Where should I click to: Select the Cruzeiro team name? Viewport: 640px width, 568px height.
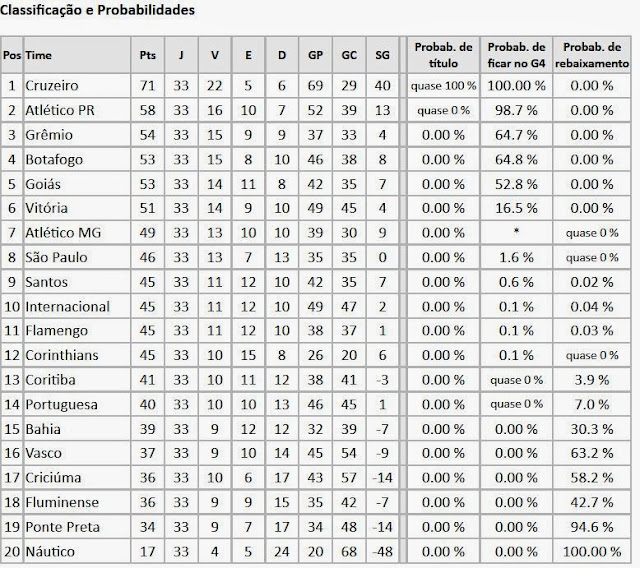tap(51, 86)
